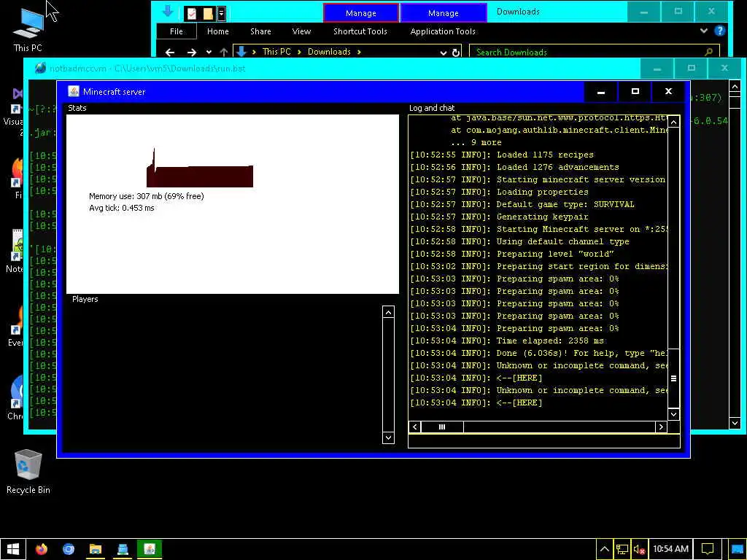This screenshot has width=747, height=560.
Task: Click the server command input field
Action: pyautogui.click(x=543, y=441)
